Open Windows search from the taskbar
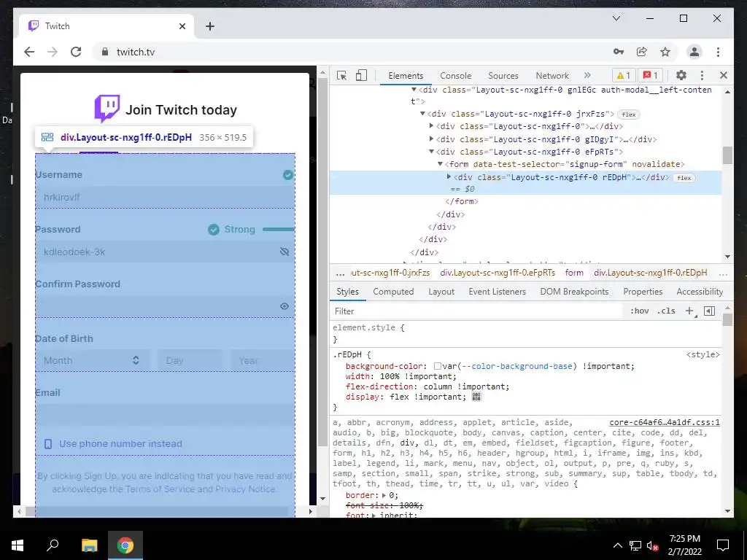747x560 pixels. (53, 545)
